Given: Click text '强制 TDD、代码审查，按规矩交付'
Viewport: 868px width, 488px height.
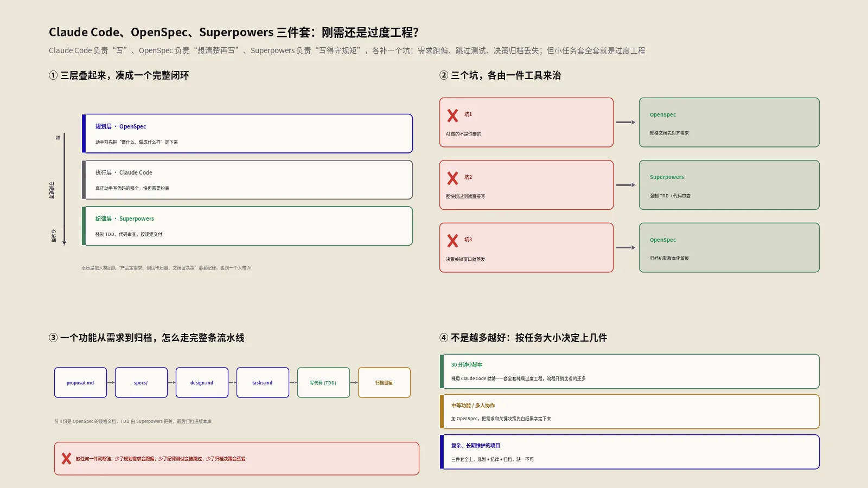Looking at the screenshot, I should [129, 234].
